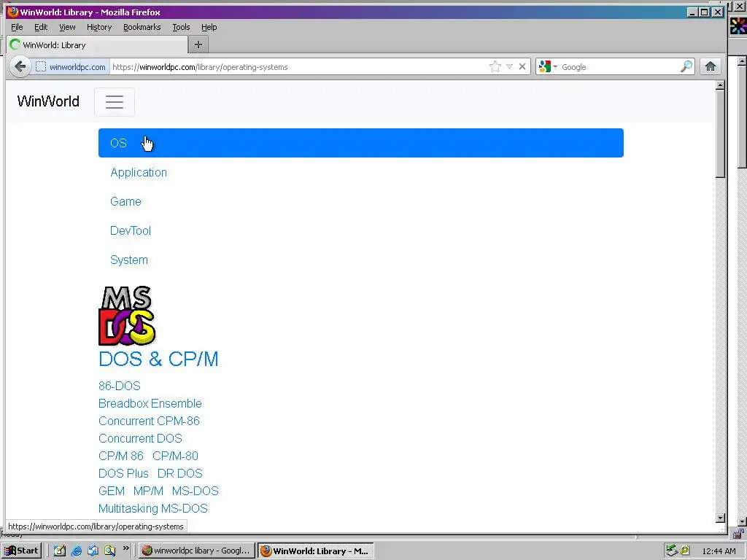Stop page loading with the X icon

[522, 66]
